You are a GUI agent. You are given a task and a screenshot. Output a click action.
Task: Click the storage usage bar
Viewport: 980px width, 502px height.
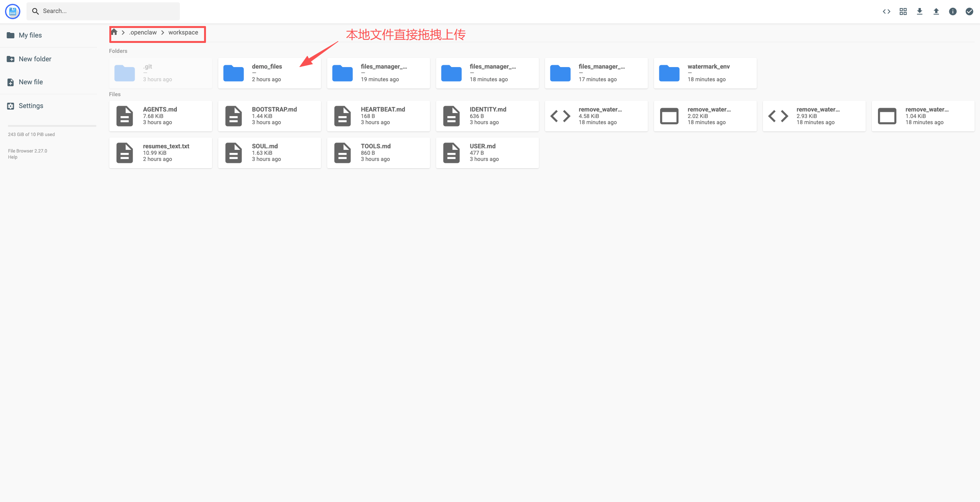coord(52,126)
